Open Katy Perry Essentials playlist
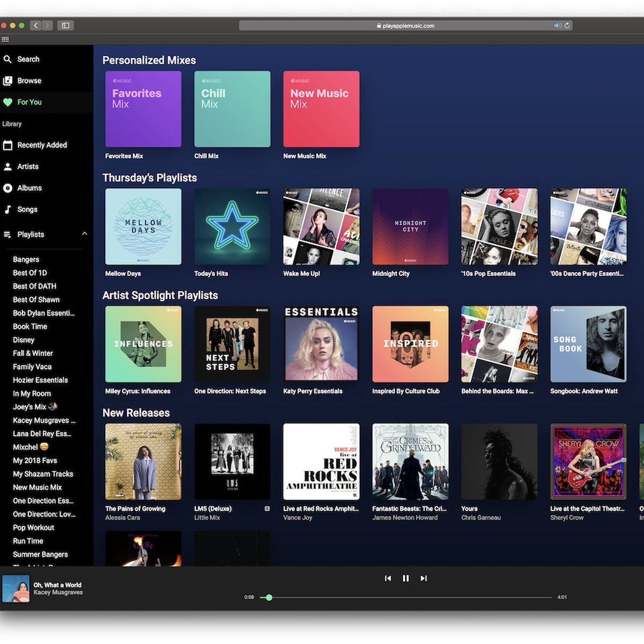 [x=321, y=344]
